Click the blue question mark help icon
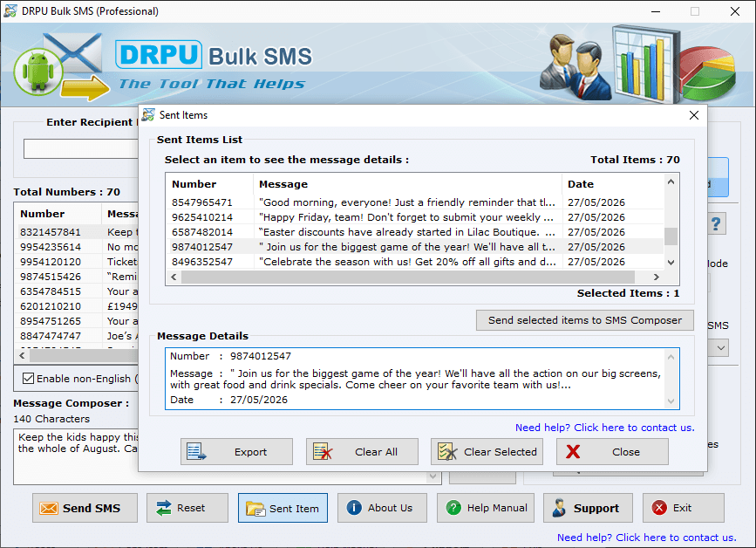This screenshot has width=756, height=548. [716, 224]
